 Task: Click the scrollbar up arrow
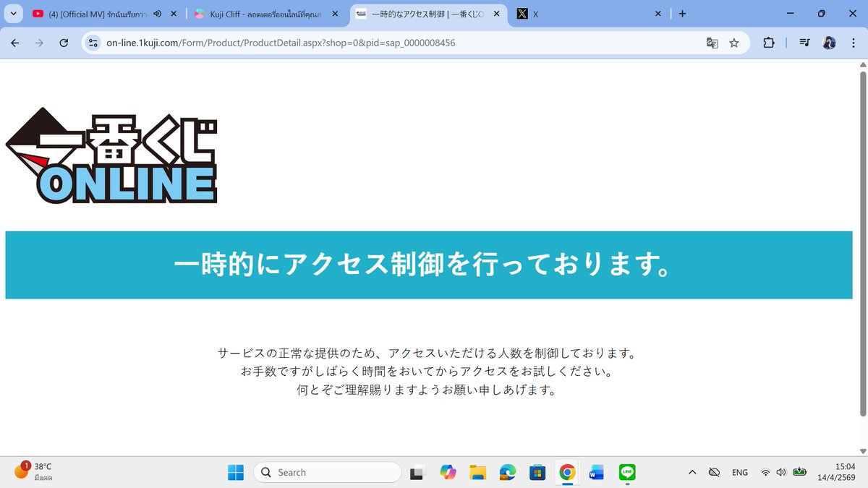point(862,65)
